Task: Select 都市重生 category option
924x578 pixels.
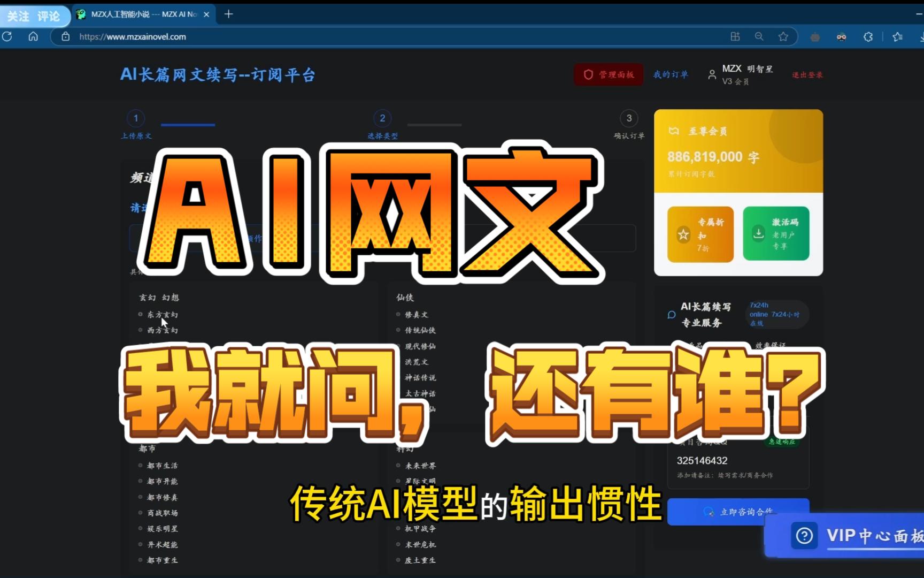Action: point(158,560)
